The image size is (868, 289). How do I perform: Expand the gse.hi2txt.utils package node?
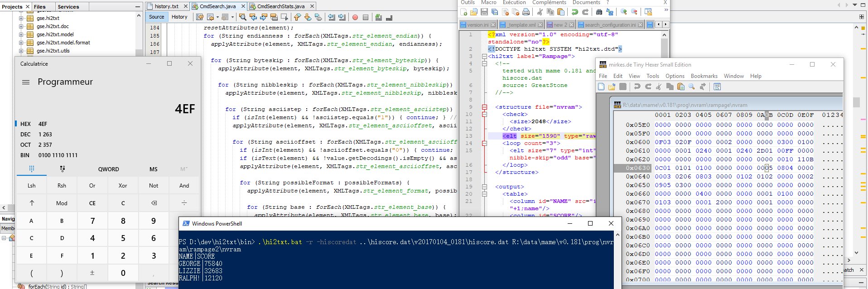pos(21,51)
